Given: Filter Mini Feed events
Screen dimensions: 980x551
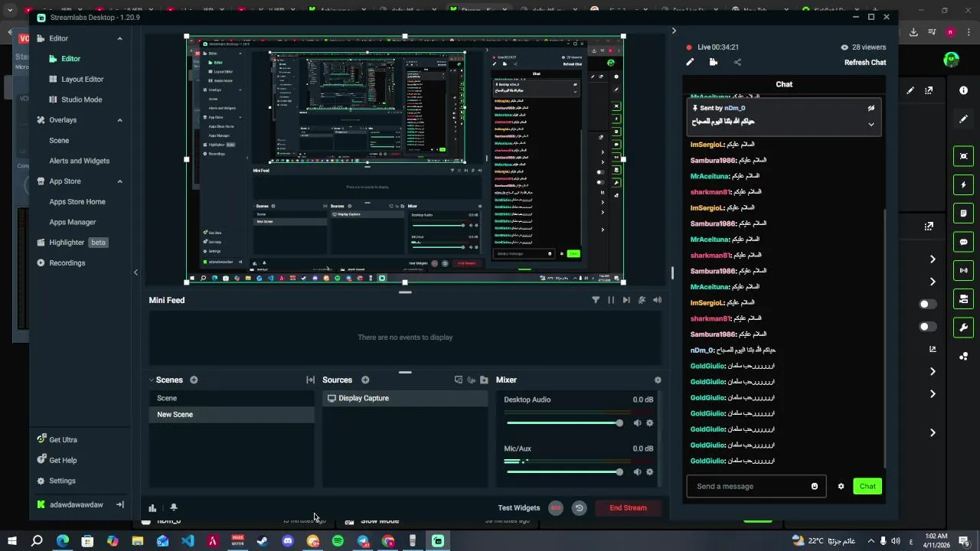Looking at the screenshot, I should [596, 300].
